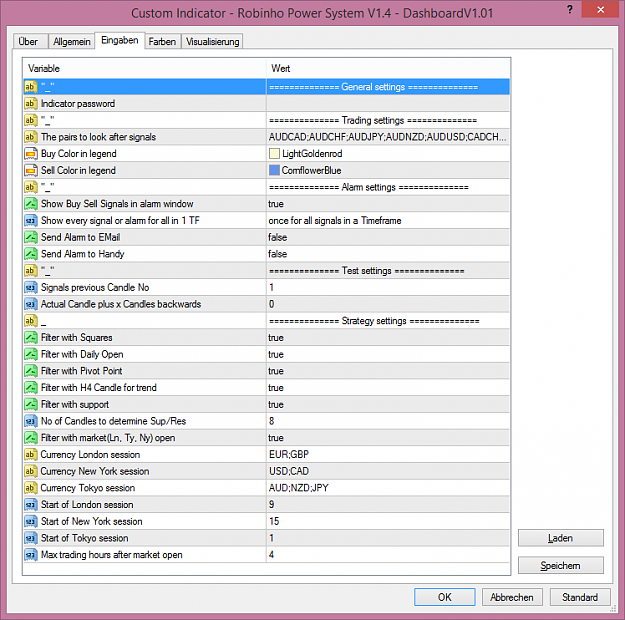Click integer icon for Start of New York session
The width and height of the screenshot is (625, 620).
tap(31, 522)
